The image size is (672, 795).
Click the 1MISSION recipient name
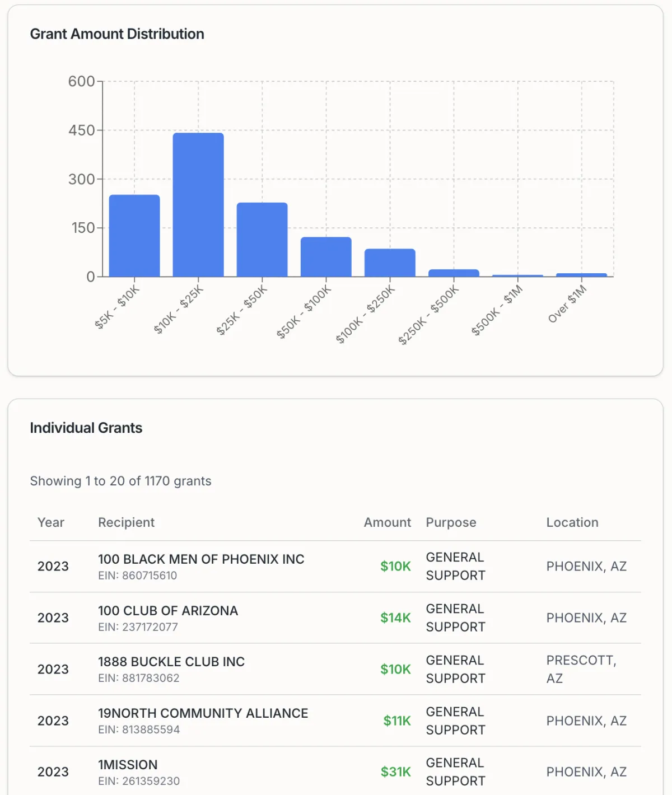click(x=128, y=765)
